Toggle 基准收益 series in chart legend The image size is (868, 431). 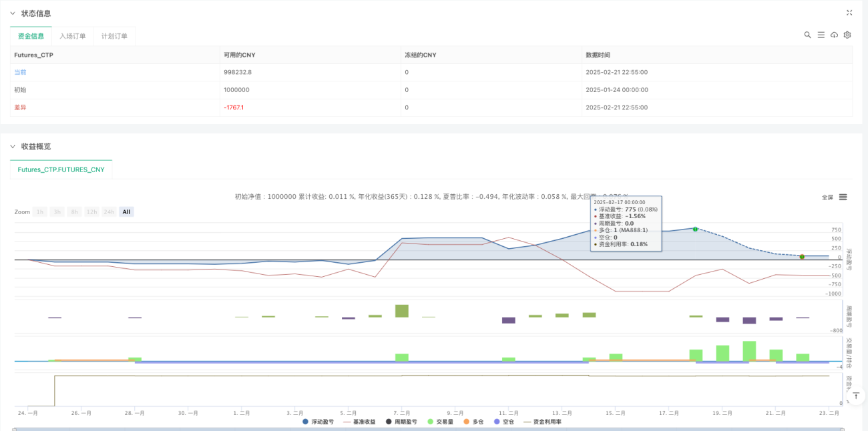click(359, 422)
